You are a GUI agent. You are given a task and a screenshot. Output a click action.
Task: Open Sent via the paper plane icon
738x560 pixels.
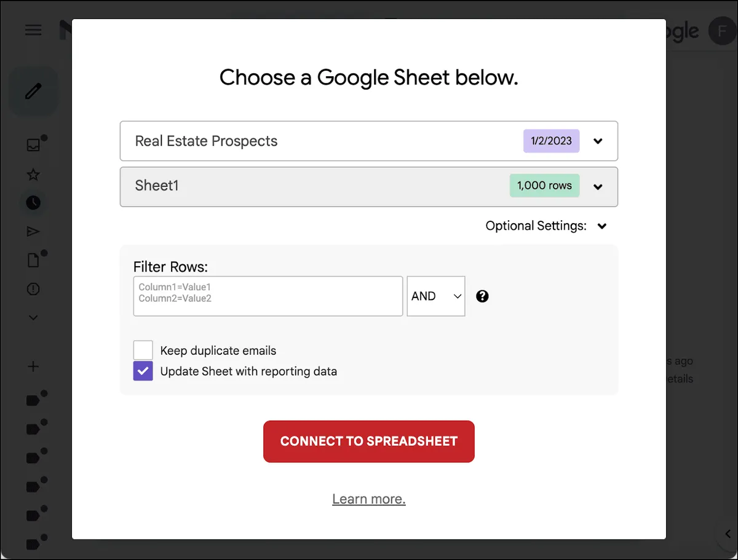pos(33,231)
